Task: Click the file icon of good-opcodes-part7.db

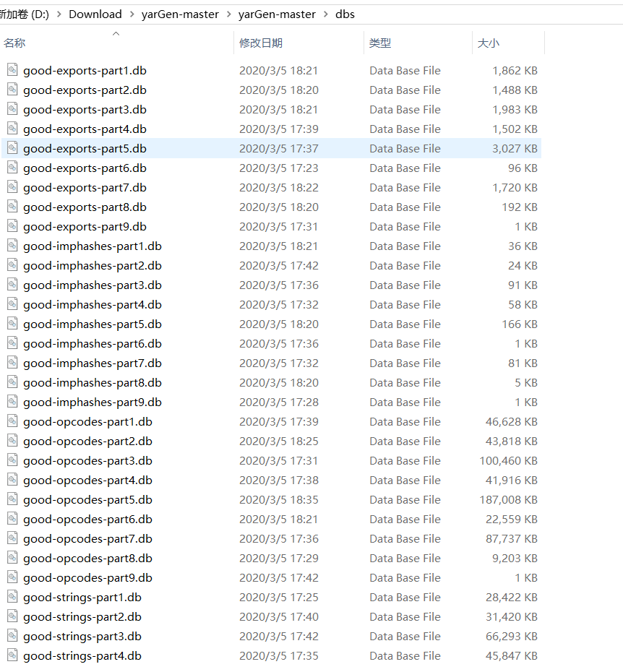Action: coord(12,538)
